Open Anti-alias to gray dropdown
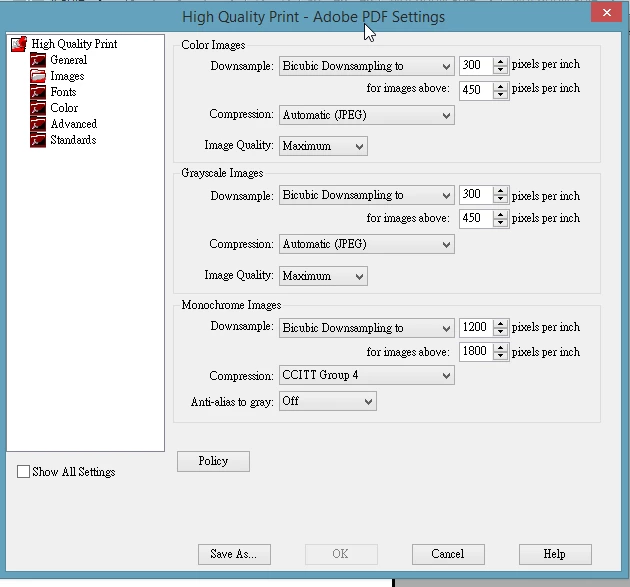The height and width of the screenshot is (587, 630). coord(327,401)
